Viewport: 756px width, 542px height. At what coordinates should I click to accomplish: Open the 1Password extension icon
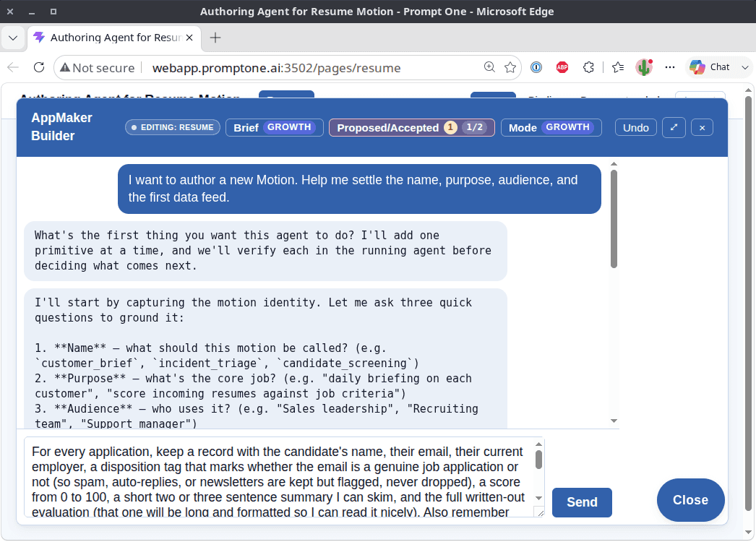click(x=536, y=67)
